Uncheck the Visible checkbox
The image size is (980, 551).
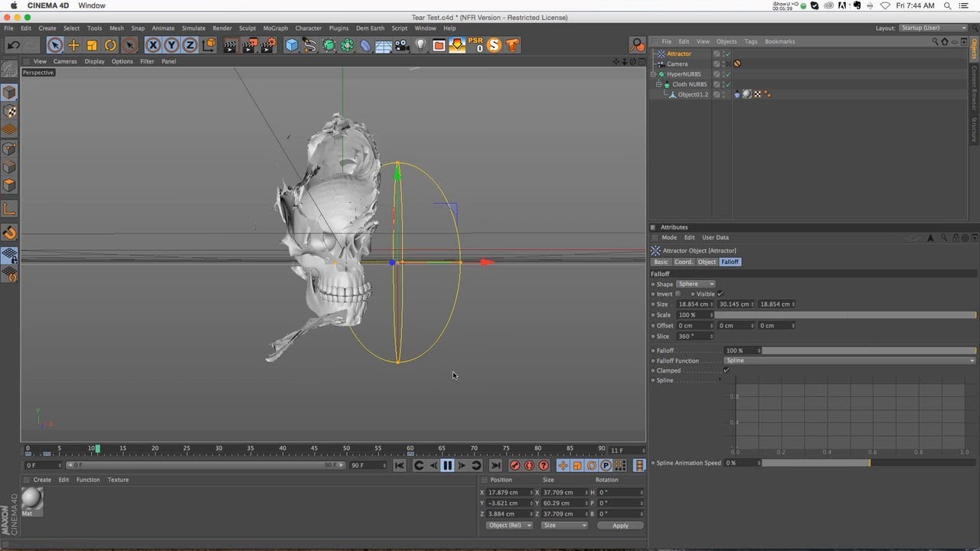click(720, 294)
